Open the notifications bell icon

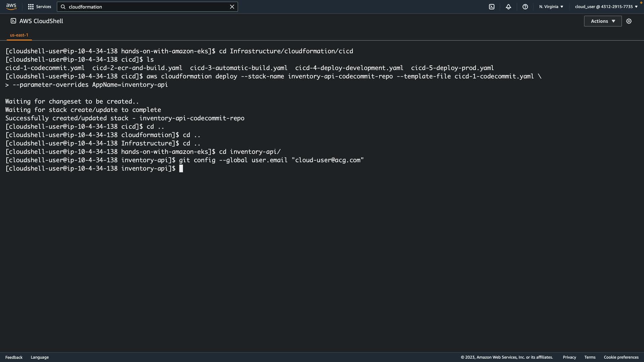point(508,7)
